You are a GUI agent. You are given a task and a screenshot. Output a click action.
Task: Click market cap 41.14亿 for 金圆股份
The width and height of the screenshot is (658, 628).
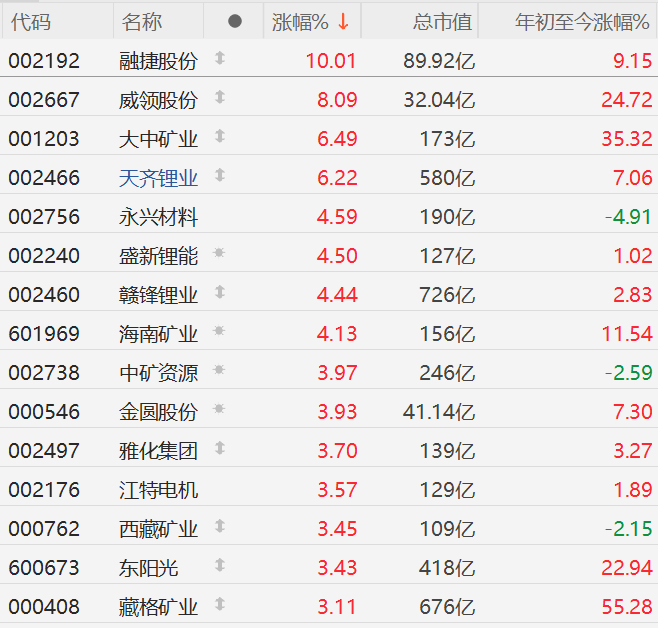(x=439, y=412)
